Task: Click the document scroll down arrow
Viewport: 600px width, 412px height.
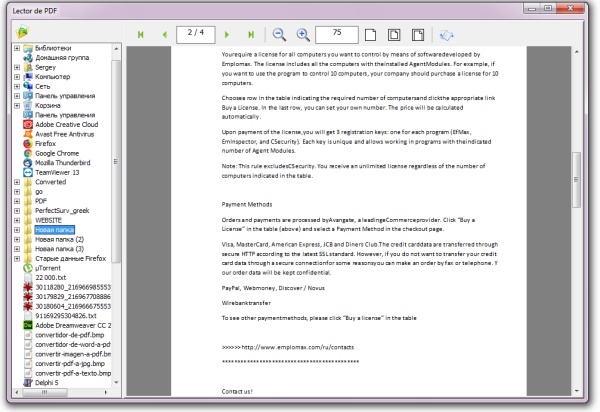Action: coord(576,391)
